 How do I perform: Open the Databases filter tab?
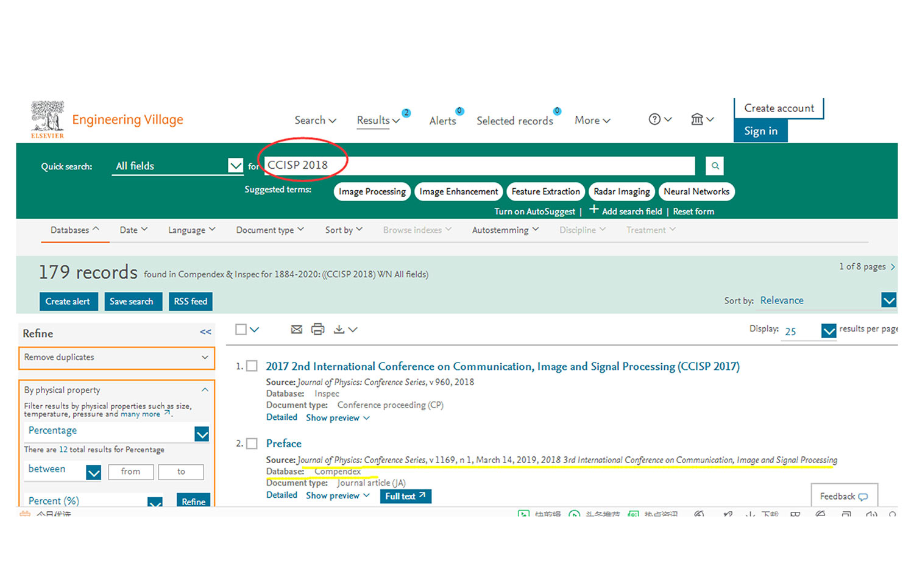[x=74, y=230]
